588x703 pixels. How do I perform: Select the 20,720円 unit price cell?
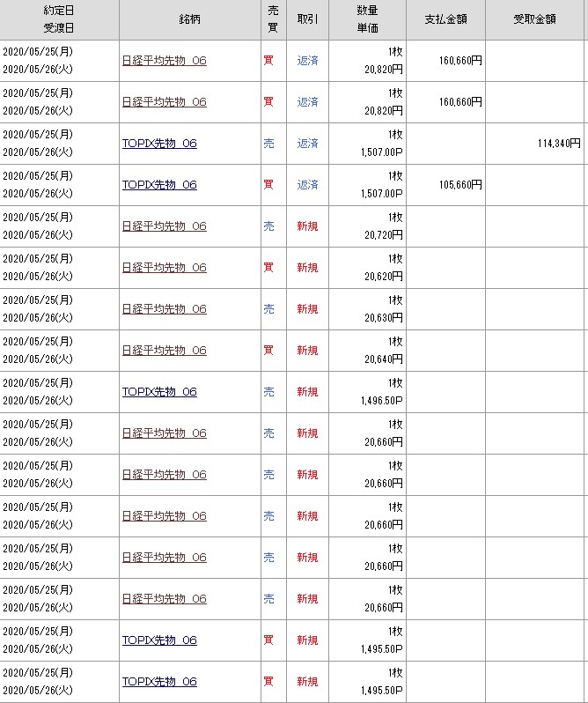[x=384, y=235]
